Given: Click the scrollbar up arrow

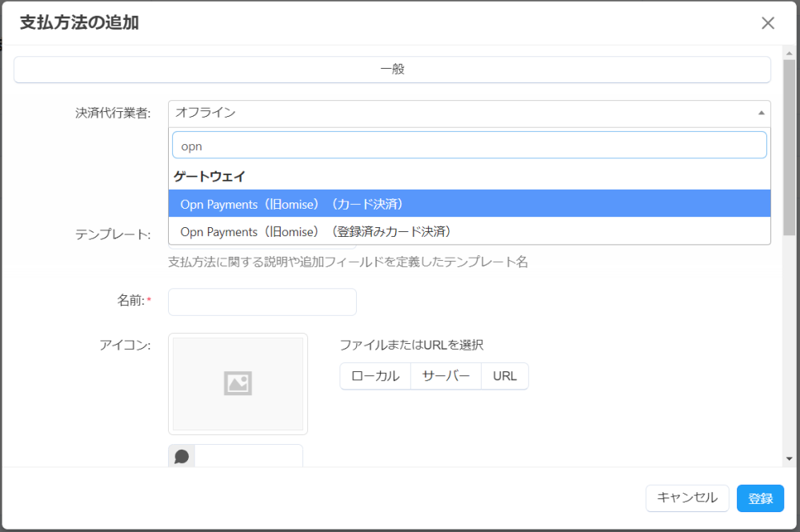Looking at the screenshot, I should tap(790, 53).
